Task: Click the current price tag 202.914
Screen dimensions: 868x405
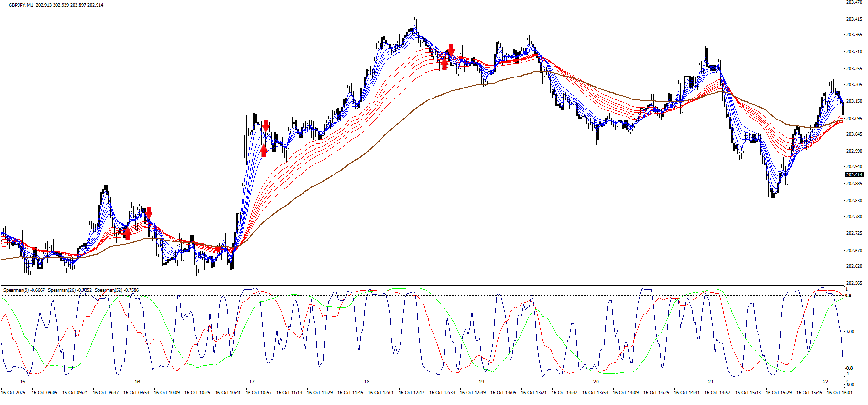Action: tap(854, 175)
